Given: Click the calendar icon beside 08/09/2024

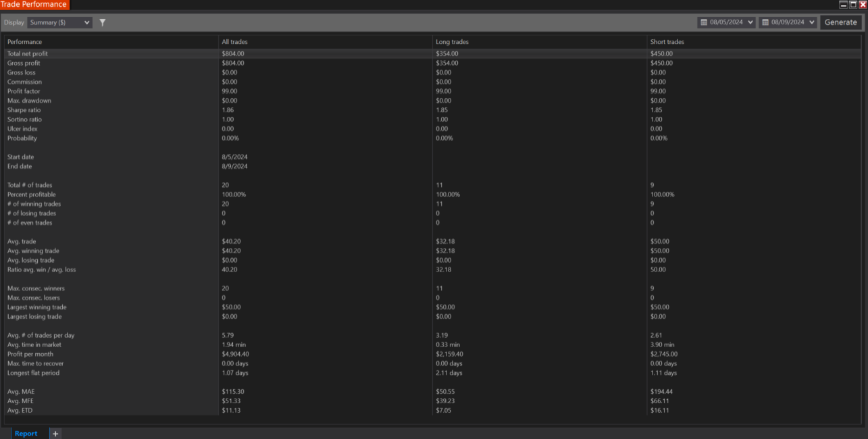Looking at the screenshot, I should tap(765, 22).
